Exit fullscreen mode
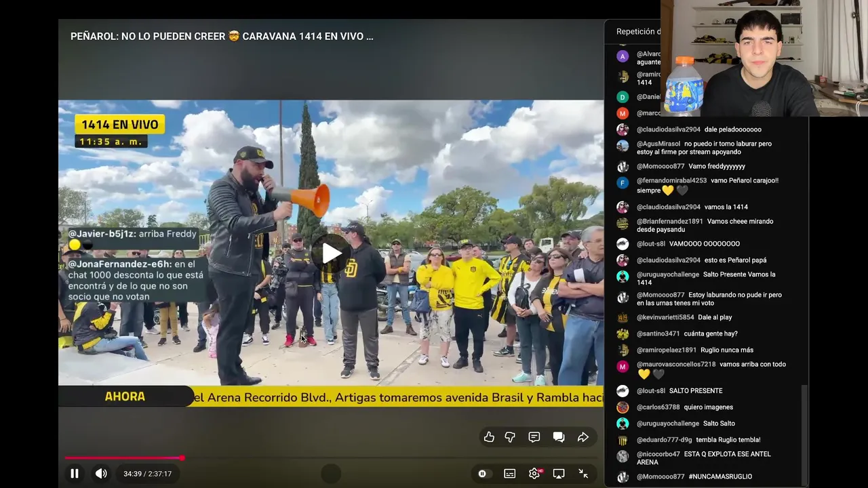This screenshot has height=488, width=868. (583, 474)
